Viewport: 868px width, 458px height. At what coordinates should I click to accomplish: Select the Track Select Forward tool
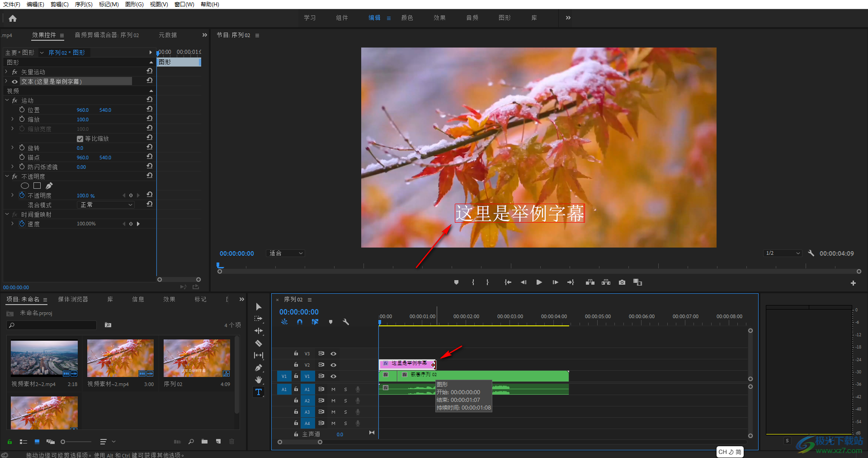click(259, 319)
